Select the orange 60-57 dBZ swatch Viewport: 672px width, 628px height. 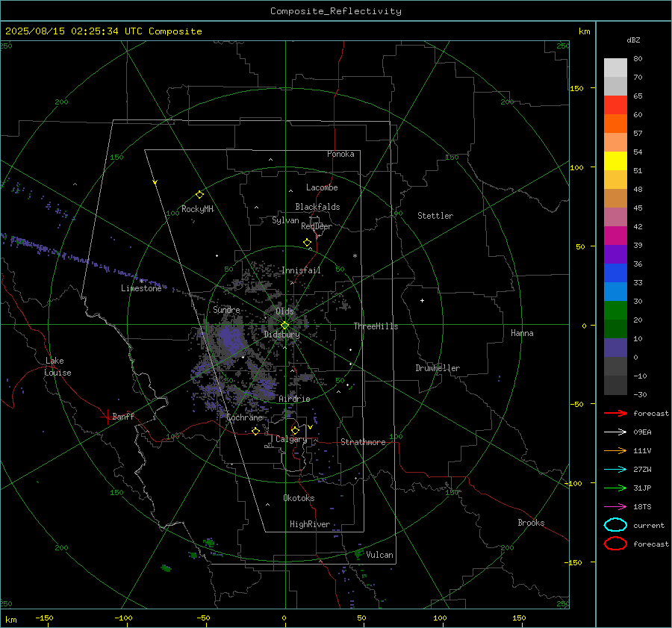pos(615,124)
